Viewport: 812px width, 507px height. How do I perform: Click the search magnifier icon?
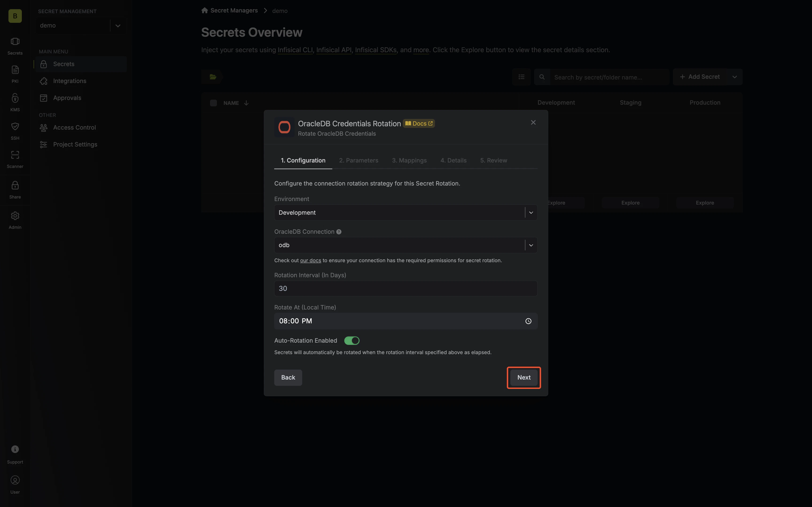[542, 77]
